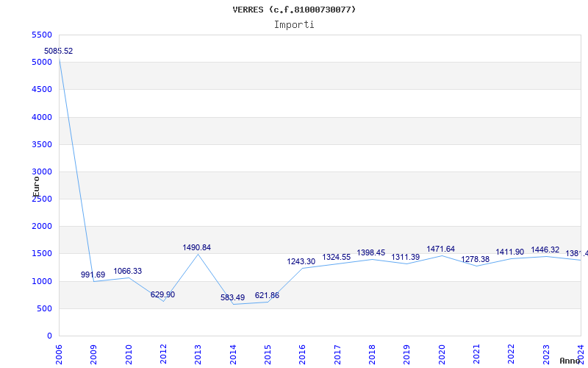
Task: Click the x-axis year 2014
Action: (233, 355)
